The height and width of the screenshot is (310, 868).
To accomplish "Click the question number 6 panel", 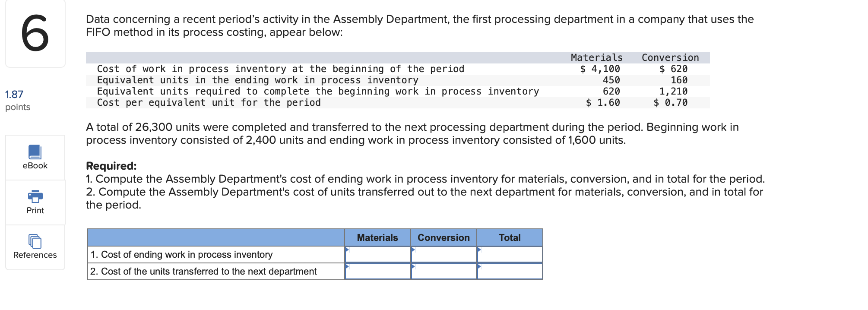I will 35,34.
